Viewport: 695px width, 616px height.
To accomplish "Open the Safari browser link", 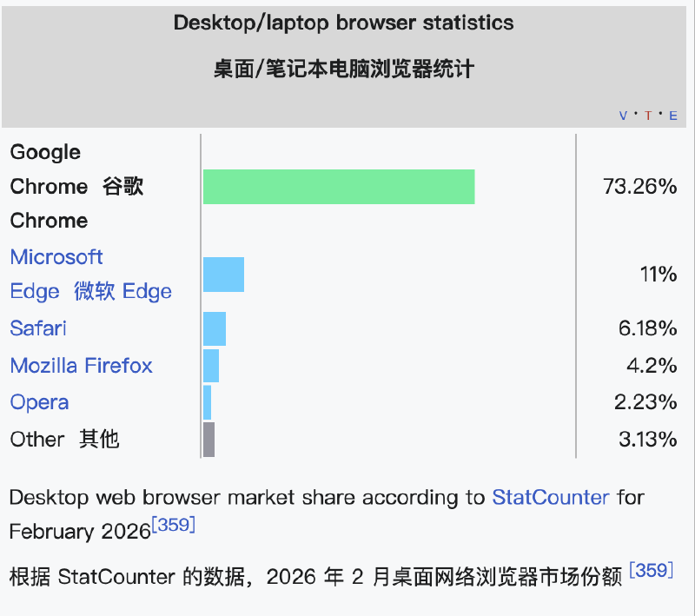I will pos(38,328).
